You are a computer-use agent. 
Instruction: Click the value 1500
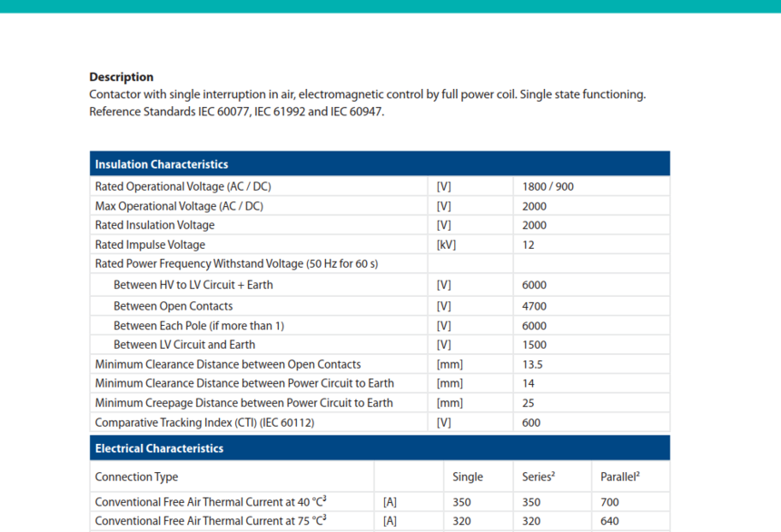click(534, 344)
